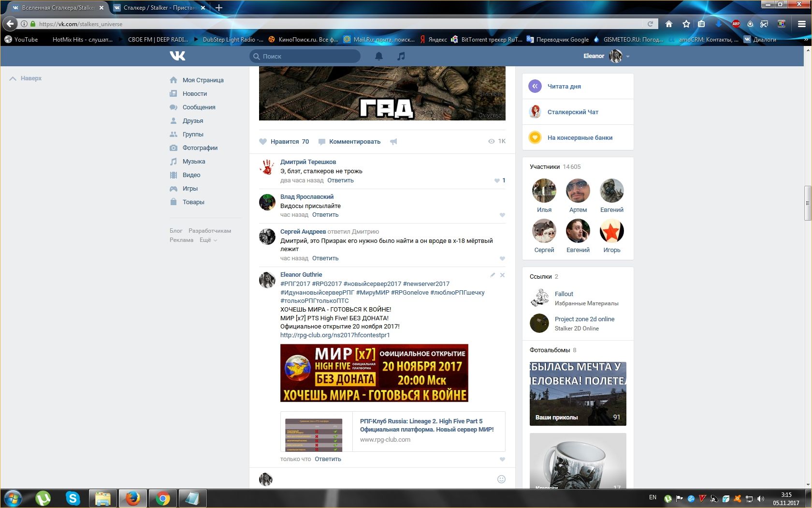This screenshot has height=508, width=812.
Task: Open the YouTube bookmark
Action: [21, 40]
